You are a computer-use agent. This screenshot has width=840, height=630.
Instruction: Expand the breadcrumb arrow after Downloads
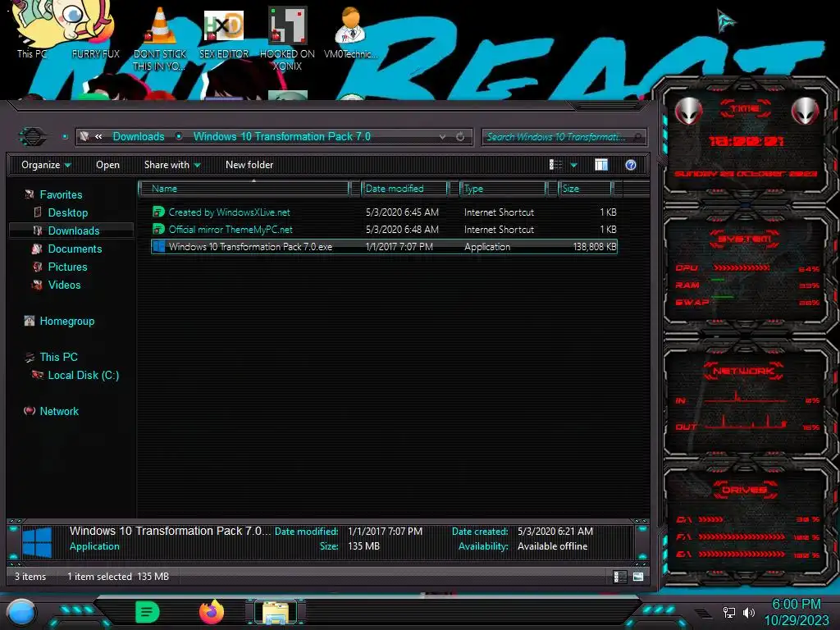pyautogui.click(x=179, y=137)
